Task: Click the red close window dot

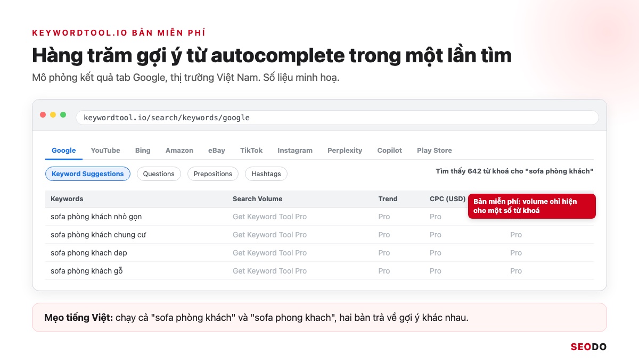Action: tap(43, 115)
